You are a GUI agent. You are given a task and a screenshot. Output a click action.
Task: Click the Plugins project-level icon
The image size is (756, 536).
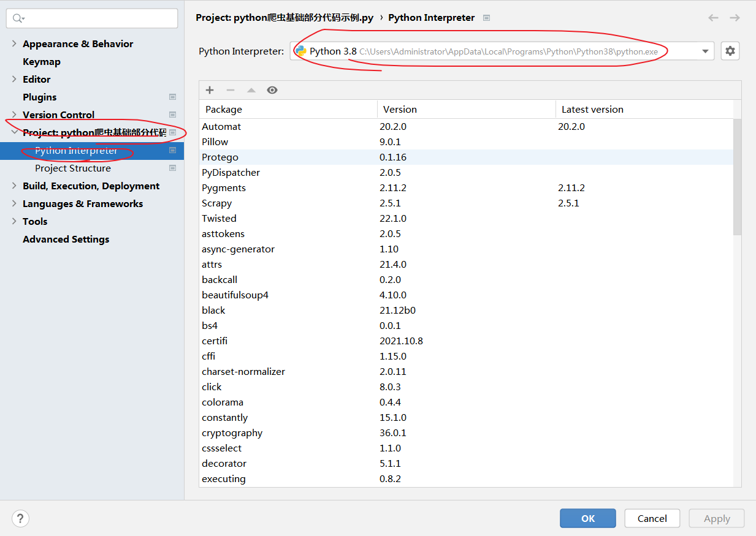pos(172,97)
